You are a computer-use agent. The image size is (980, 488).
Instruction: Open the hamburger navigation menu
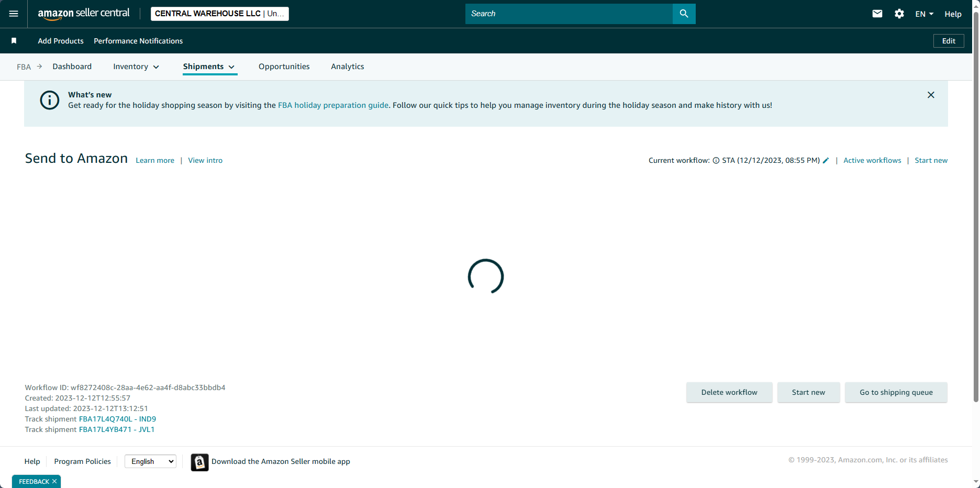point(14,14)
